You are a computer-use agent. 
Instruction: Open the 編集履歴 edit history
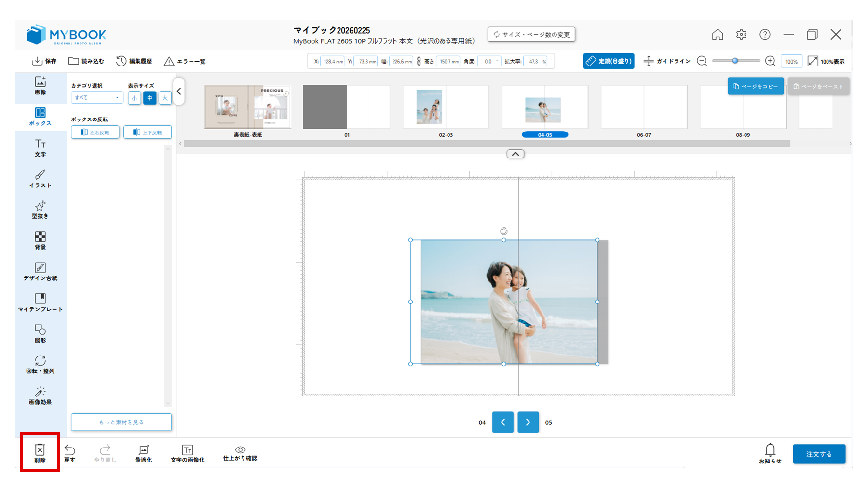tap(134, 61)
